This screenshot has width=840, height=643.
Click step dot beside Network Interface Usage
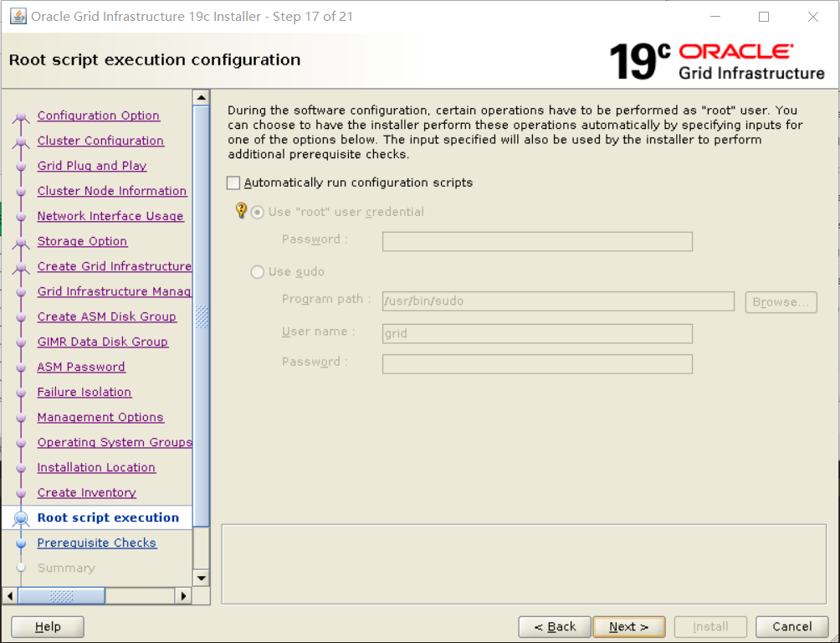21,217
